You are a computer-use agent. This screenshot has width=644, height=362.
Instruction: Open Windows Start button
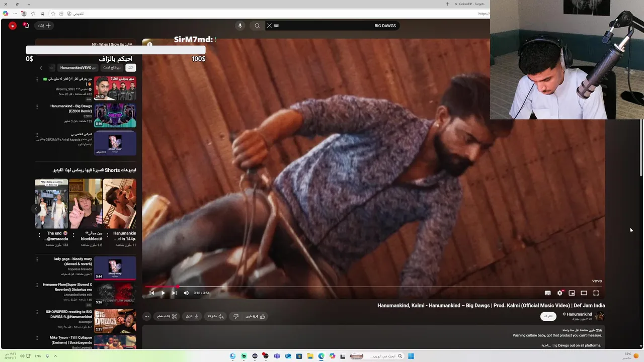click(411, 356)
